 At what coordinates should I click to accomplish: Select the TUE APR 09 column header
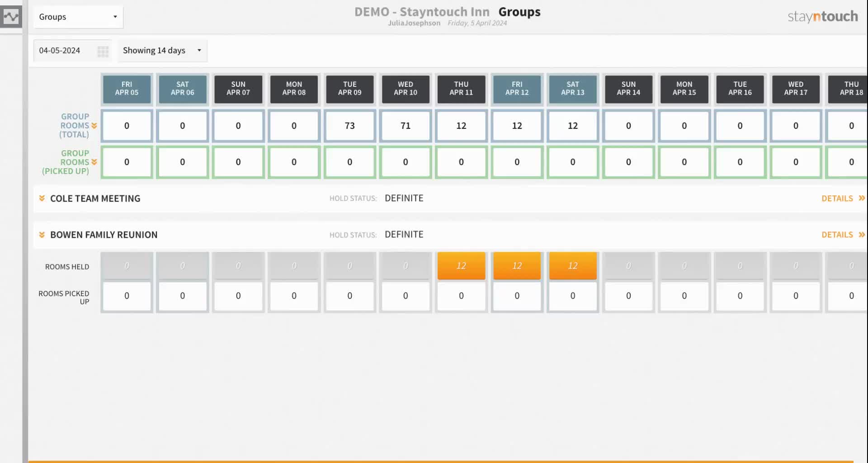[x=350, y=89]
